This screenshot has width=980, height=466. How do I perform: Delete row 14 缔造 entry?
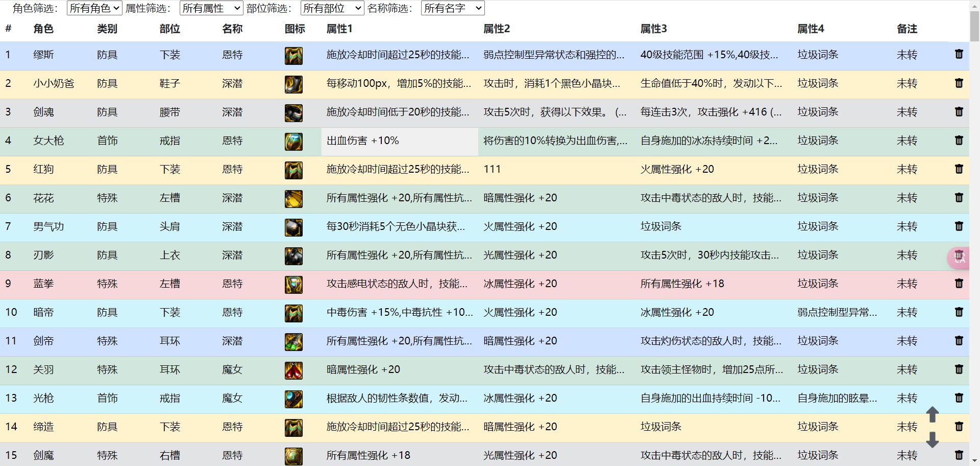(x=959, y=426)
